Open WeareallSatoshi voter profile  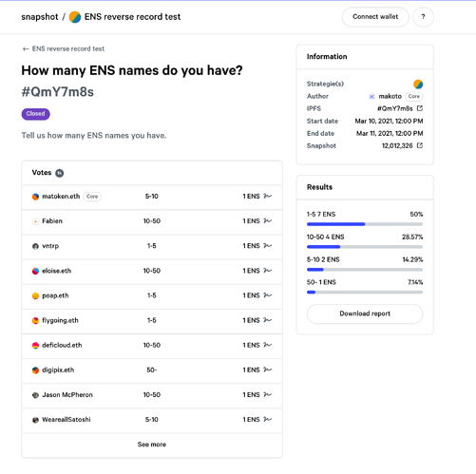[67, 420]
